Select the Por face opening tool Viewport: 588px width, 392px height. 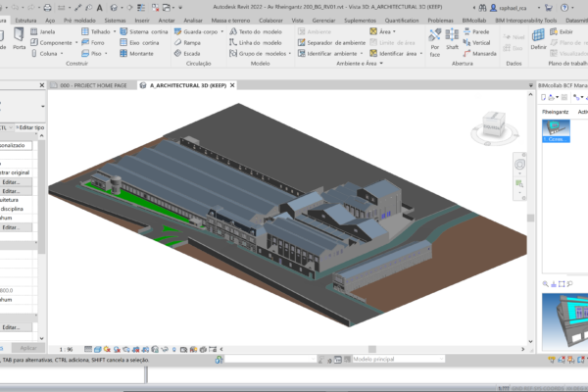[434, 43]
